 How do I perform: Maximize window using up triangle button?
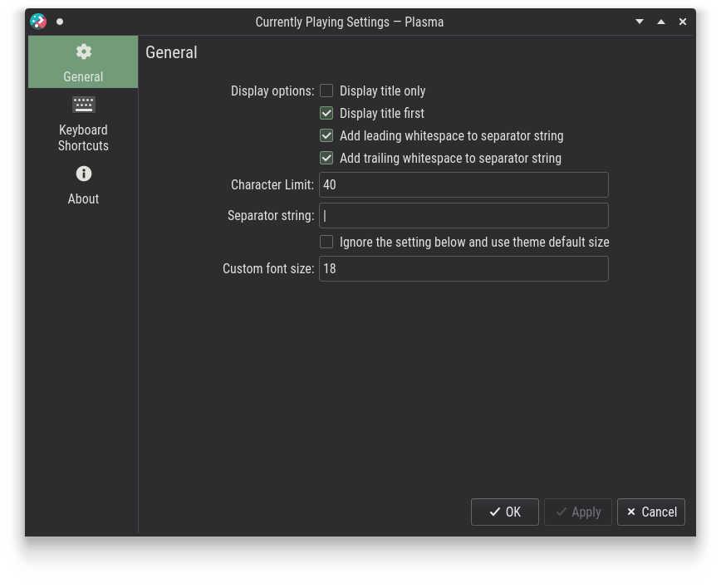660,22
